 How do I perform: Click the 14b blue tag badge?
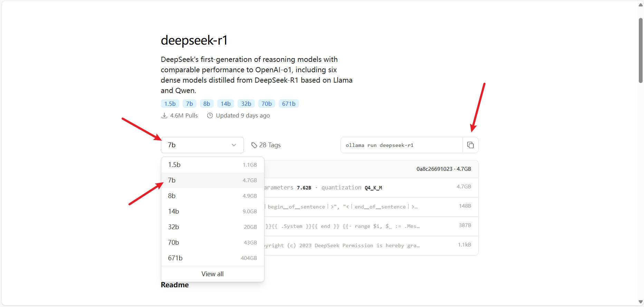tap(225, 104)
